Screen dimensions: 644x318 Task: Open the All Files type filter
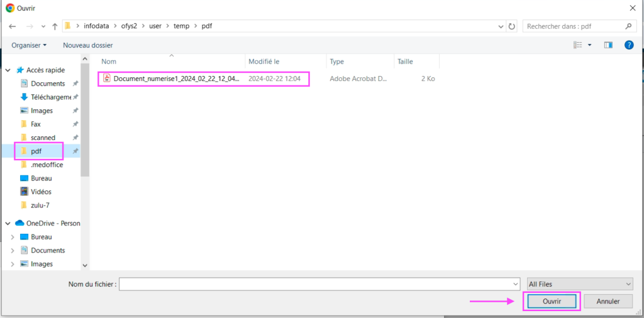[580, 283]
